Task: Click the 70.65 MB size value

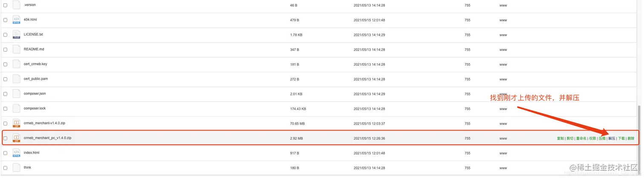Action: point(297,124)
